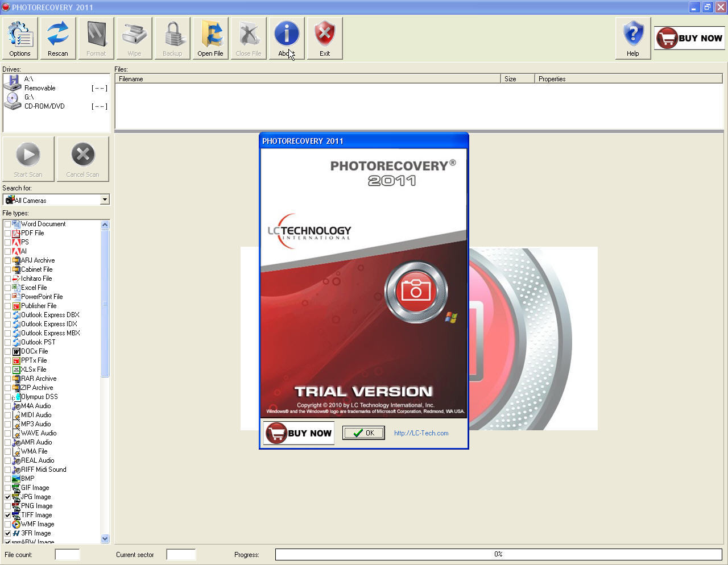728x565 pixels.
Task: Click the toolbar BUY NOW cart button
Action: click(689, 38)
